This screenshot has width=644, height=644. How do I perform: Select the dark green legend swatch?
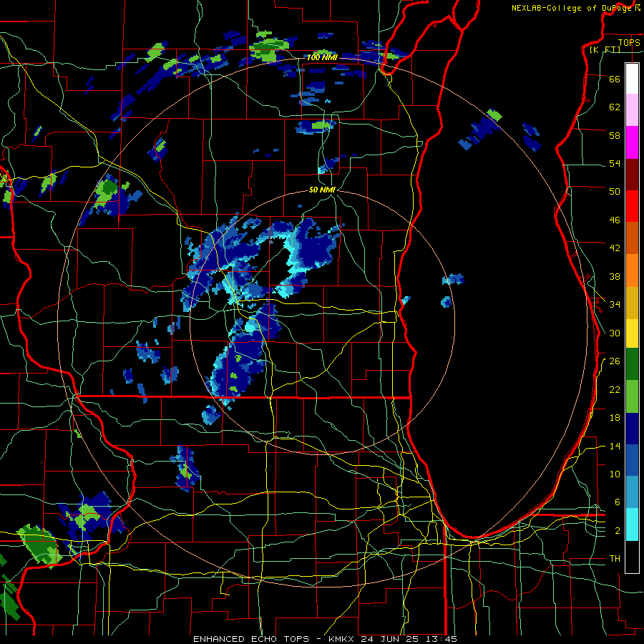click(x=632, y=364)
